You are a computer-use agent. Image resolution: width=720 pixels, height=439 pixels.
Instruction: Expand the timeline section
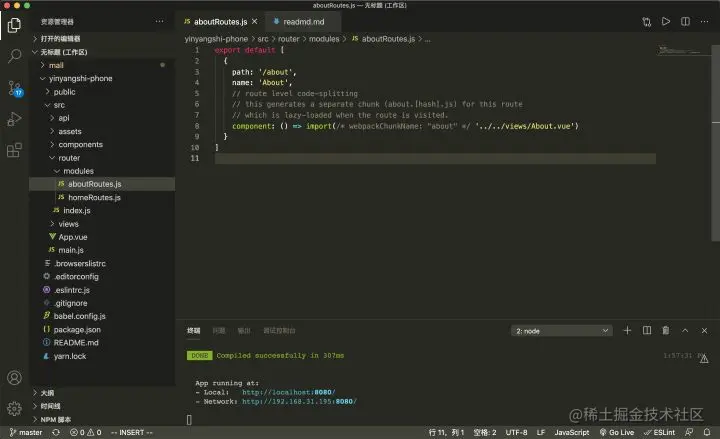[102, 406]
